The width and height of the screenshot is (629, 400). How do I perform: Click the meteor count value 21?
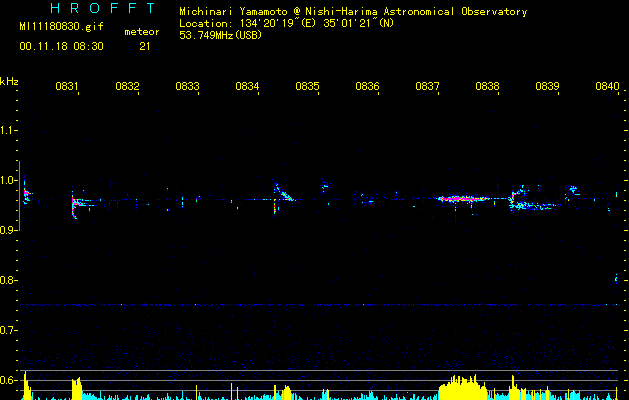tap(145, 47)
